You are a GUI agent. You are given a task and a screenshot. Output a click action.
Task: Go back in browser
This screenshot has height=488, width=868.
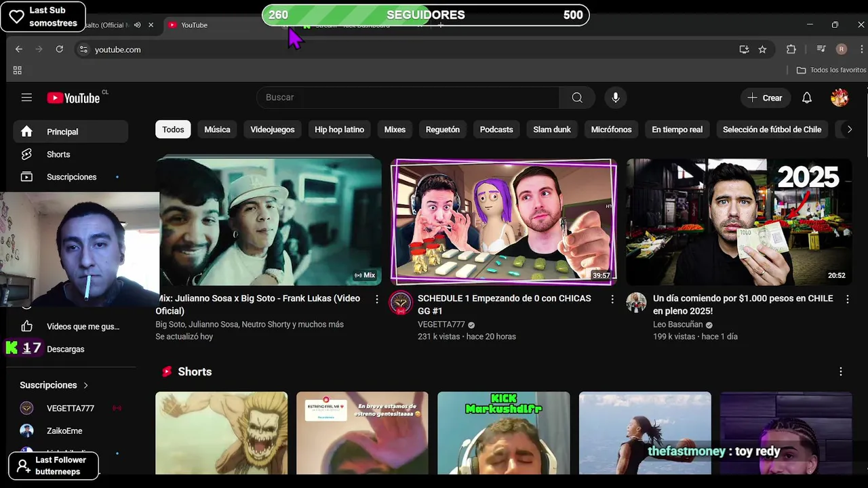point(19,49)
